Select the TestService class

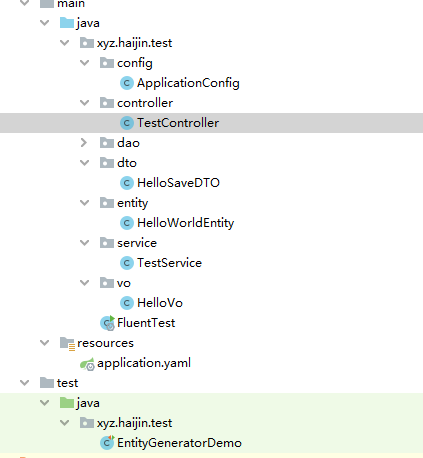pyautogui.click(x=169, y=263)
